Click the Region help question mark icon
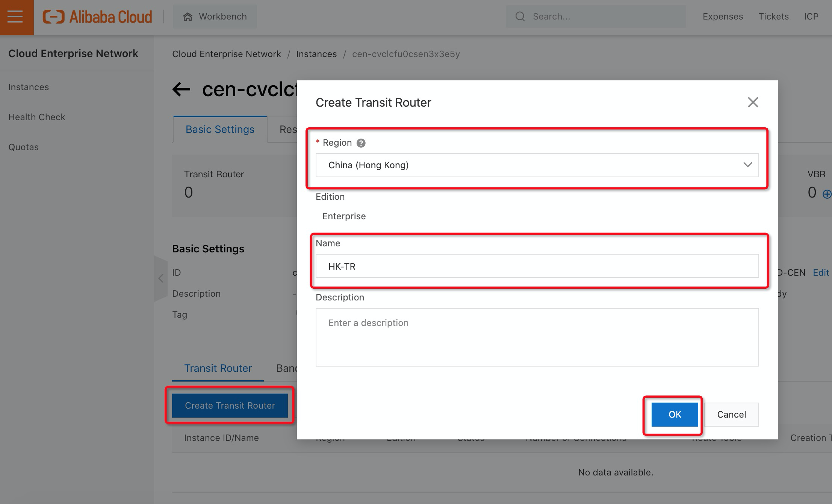832x504 pixels. 361,143
